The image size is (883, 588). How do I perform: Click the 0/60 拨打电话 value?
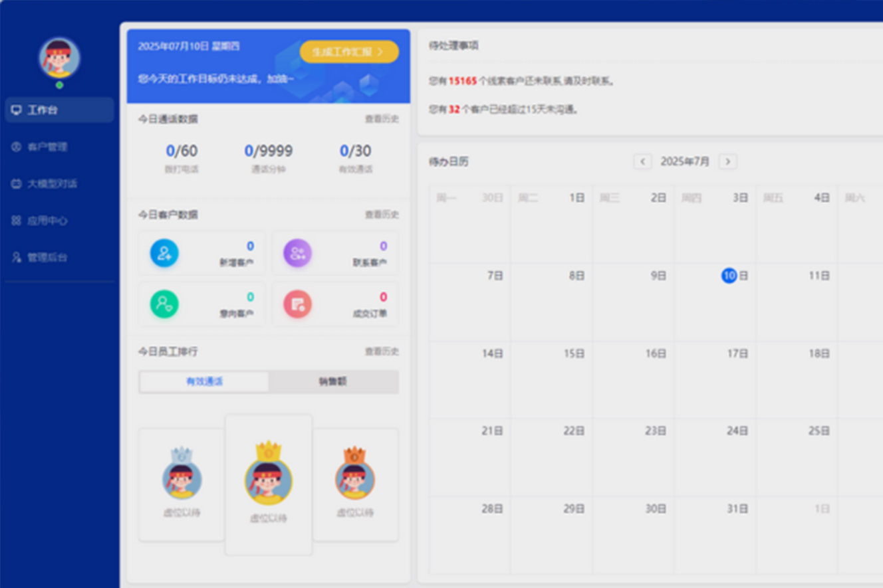point(182,151)
